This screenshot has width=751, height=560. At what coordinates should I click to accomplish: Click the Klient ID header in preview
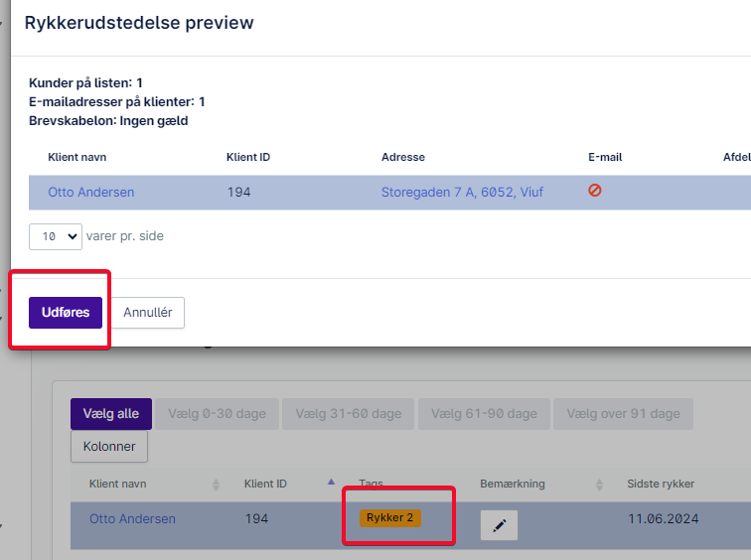[x=248, y=157]
